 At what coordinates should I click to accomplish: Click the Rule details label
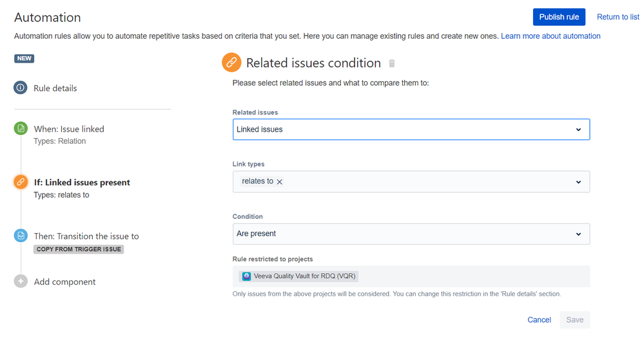pyautogui.click(x=55, y=88)
